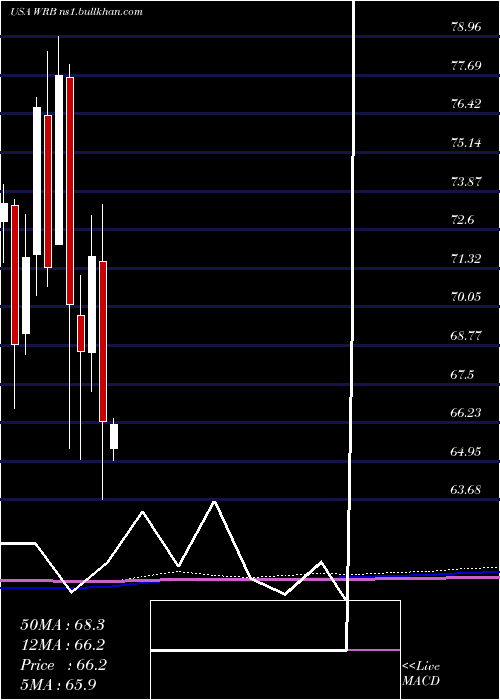
Task: Click the 68.77 price axis label
Action: pos(467,336)
